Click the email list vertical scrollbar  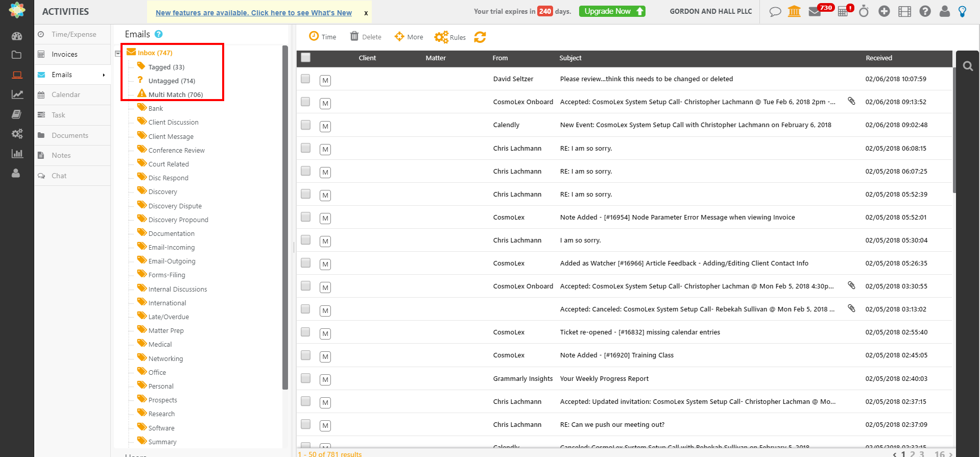point(954,130)
